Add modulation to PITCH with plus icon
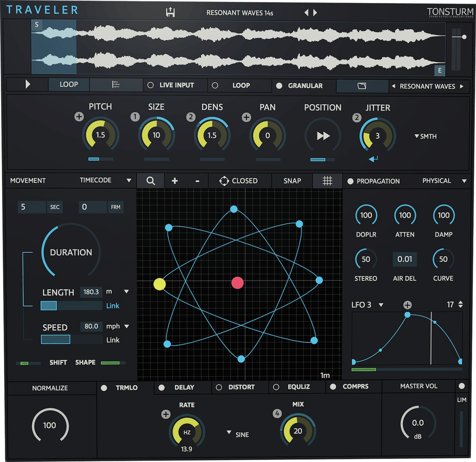 79,116
